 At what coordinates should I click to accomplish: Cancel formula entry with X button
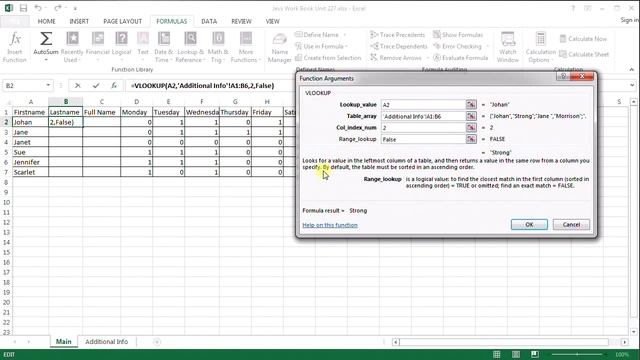[78, 85]
